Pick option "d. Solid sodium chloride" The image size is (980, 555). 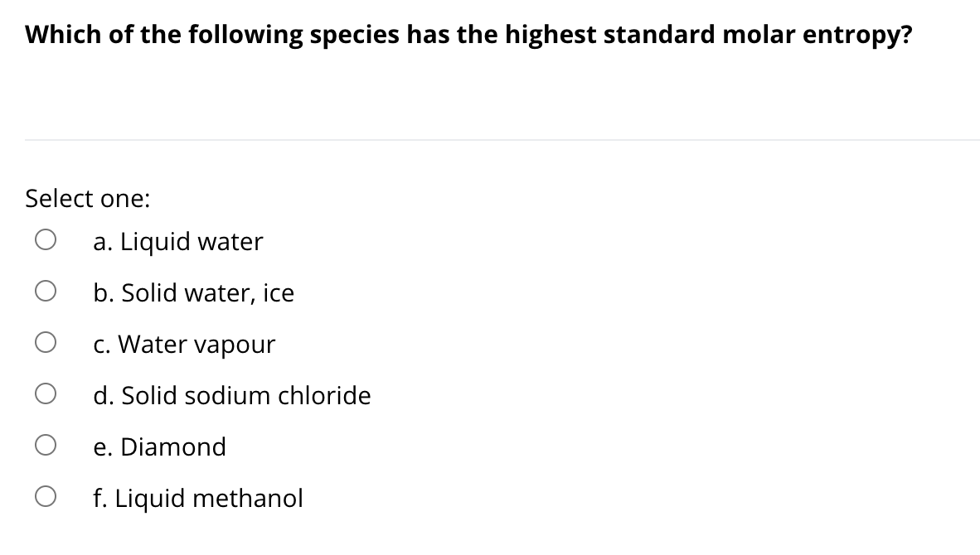46,392
